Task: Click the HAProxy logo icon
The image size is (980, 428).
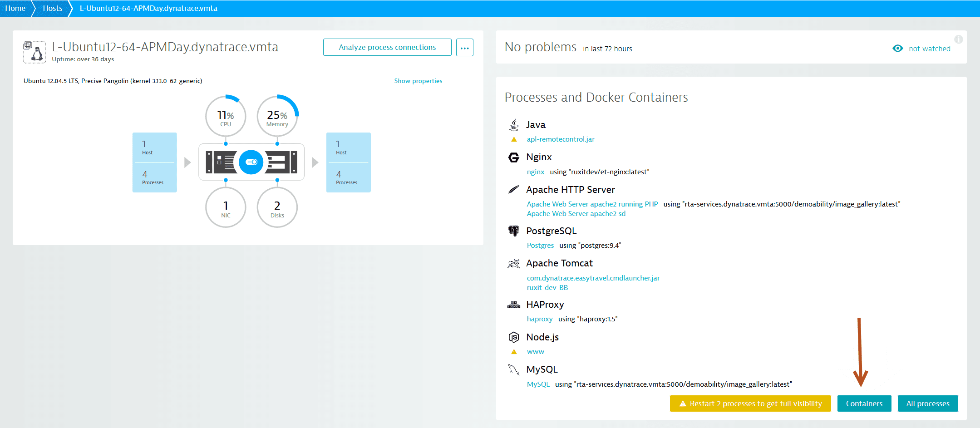Action: 514,305
